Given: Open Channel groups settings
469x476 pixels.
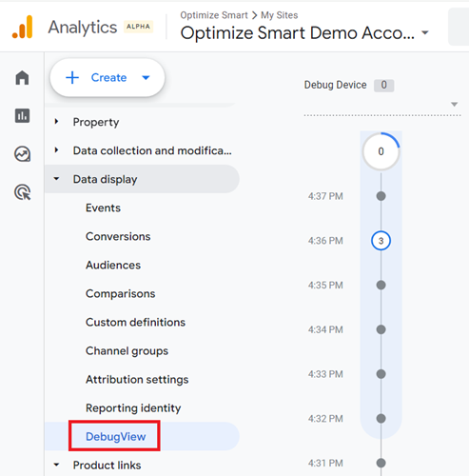Looking at the screenshot, I should (x=127, y=351).
